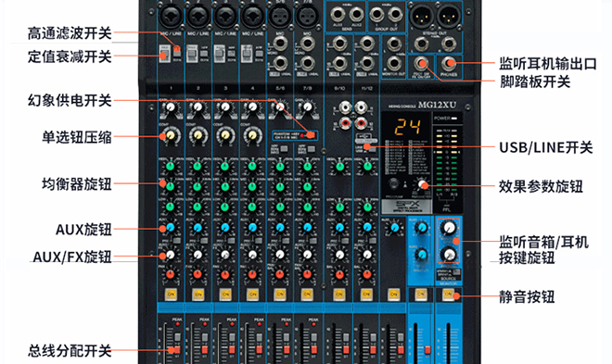
Task: Click the PHONES headphone output jack
Action: pyautogui.click(x=449, y=63)
